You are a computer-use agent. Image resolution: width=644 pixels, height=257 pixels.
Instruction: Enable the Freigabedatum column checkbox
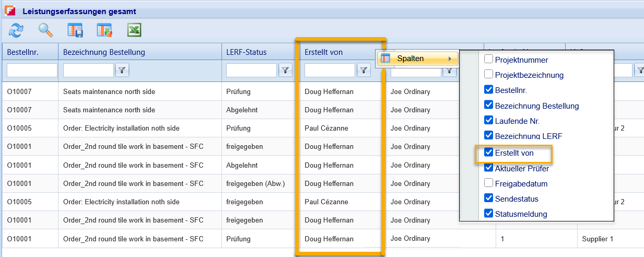(489, 183)
